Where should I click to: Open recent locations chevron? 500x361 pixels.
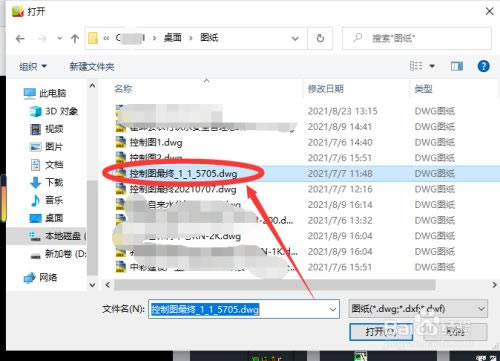coord(59,39)
